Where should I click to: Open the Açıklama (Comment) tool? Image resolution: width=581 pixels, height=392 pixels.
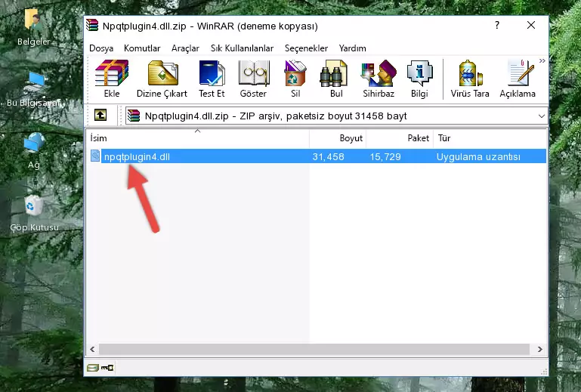[518, 79]
